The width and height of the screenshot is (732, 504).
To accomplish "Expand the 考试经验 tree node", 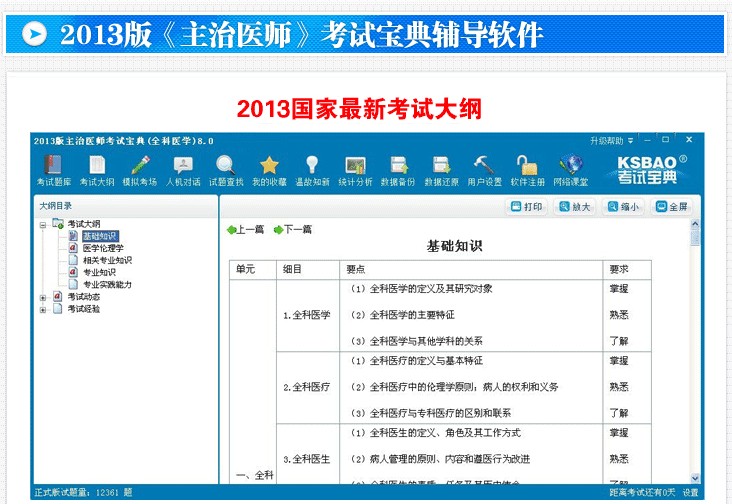I will 43,310.
